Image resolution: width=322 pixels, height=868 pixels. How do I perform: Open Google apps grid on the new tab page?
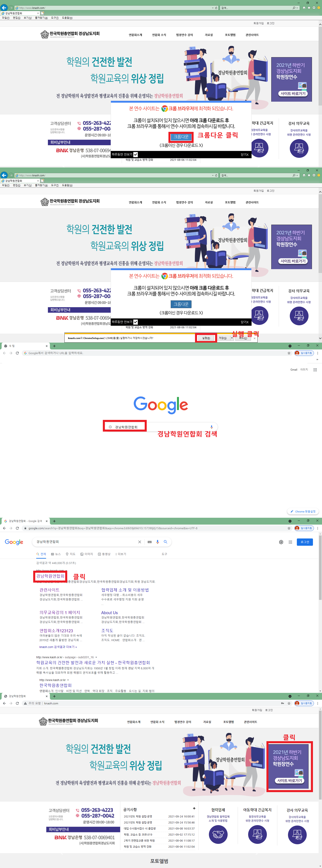pyautogui.click(x=315, y=370)
